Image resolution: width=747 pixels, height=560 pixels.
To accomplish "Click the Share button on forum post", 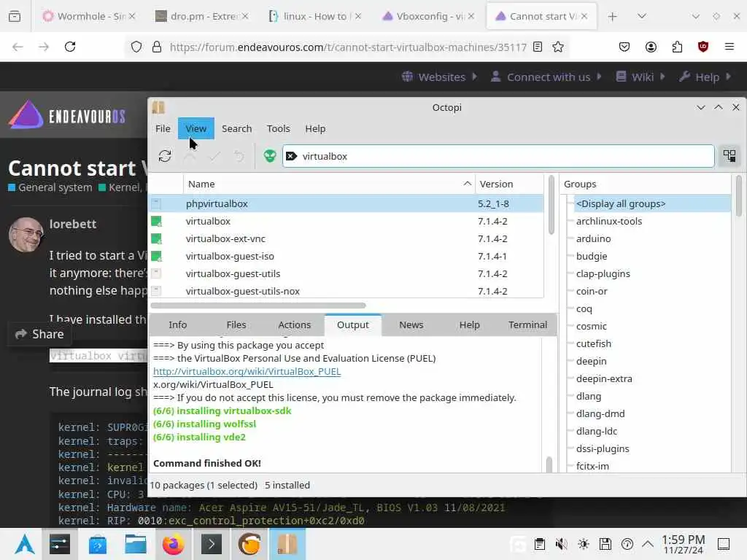I will coord(39,334).
